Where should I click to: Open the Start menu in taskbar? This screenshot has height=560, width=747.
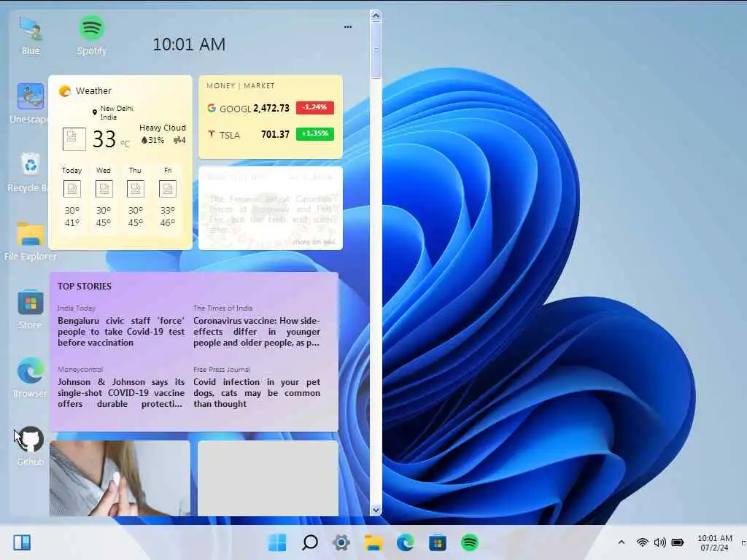click(277, 542)
